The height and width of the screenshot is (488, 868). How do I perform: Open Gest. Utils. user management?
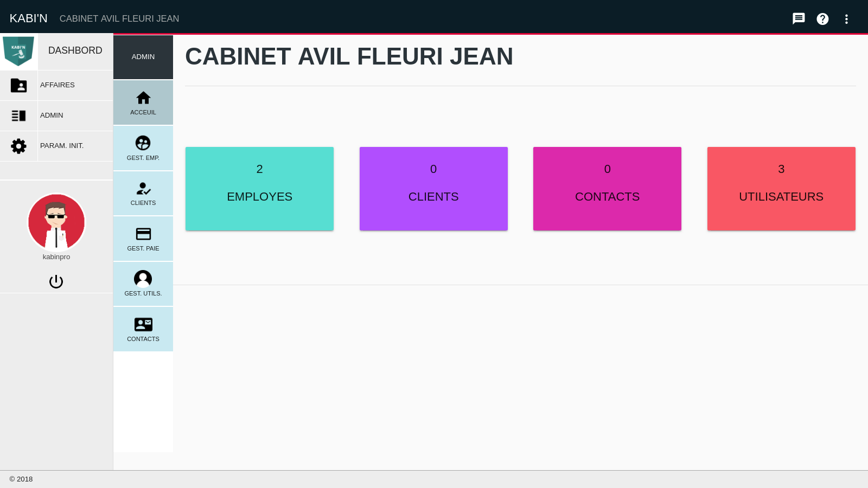pyautogui.click(x=143, y=284)
